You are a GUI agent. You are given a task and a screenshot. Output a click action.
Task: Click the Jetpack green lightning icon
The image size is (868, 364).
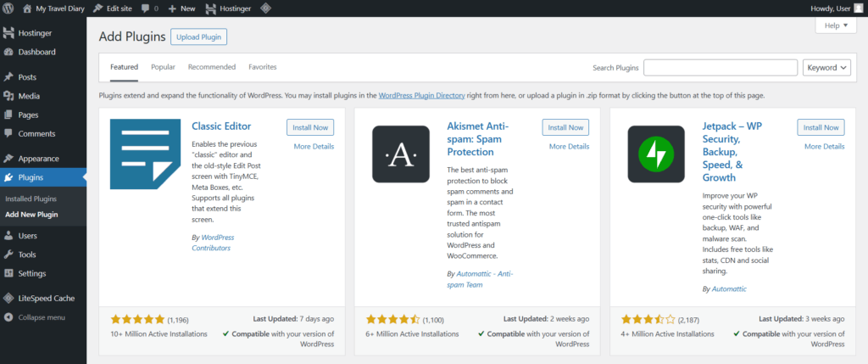655,154
